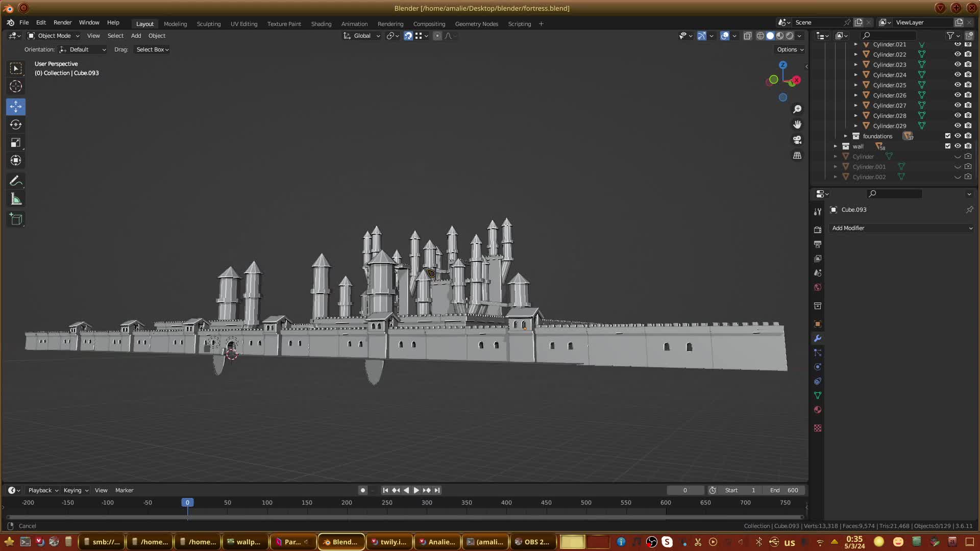Open the Render menu
Screen dimensions: 980x551
[x=62, y=22]
